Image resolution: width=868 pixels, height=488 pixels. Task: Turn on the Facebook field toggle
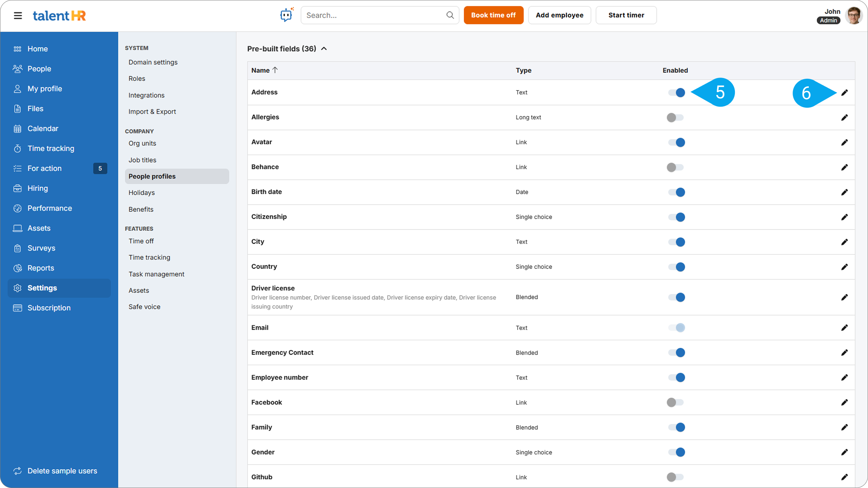click(x=675, y=402)
